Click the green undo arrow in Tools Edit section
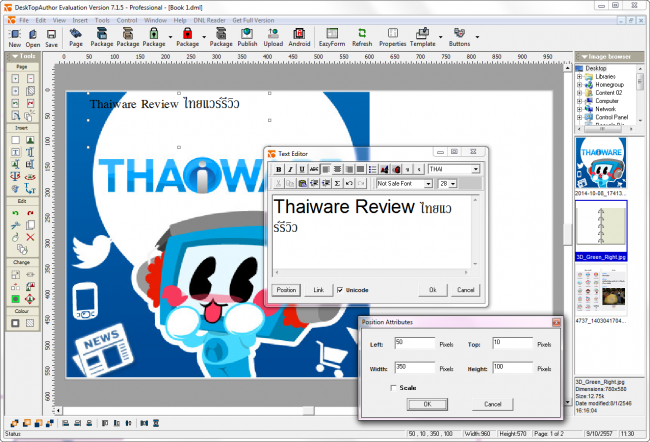Screen dimensions: 650x442 [15, 213]
